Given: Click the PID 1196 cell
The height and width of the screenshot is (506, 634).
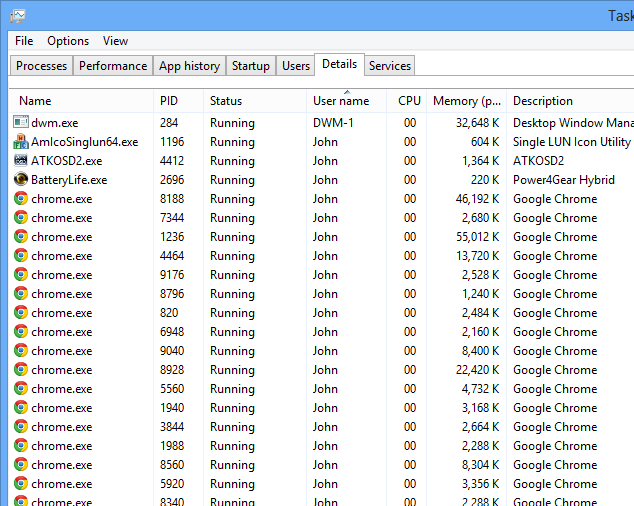Looking at the screenshot, I should (x=172, y=142).
